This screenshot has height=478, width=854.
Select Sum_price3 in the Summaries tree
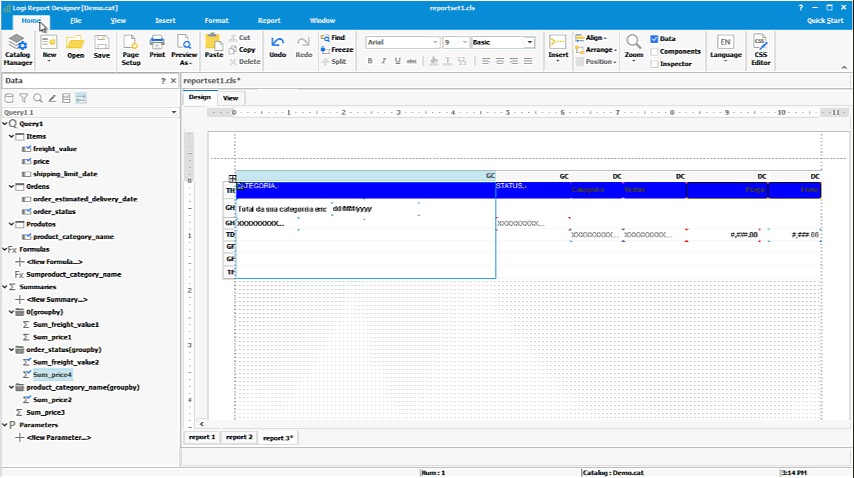pos(46,412)
